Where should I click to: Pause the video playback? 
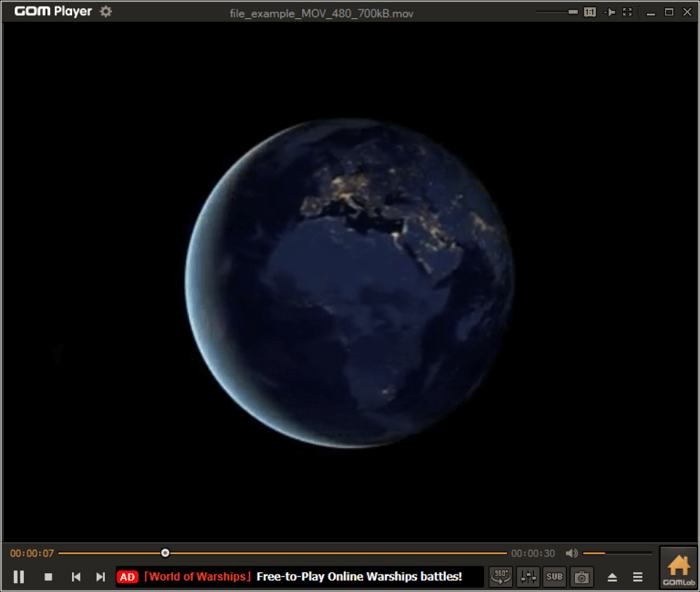point(18,577)
